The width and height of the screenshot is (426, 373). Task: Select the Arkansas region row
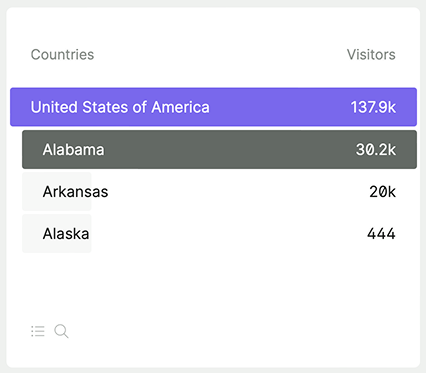[x=219, y=192]
